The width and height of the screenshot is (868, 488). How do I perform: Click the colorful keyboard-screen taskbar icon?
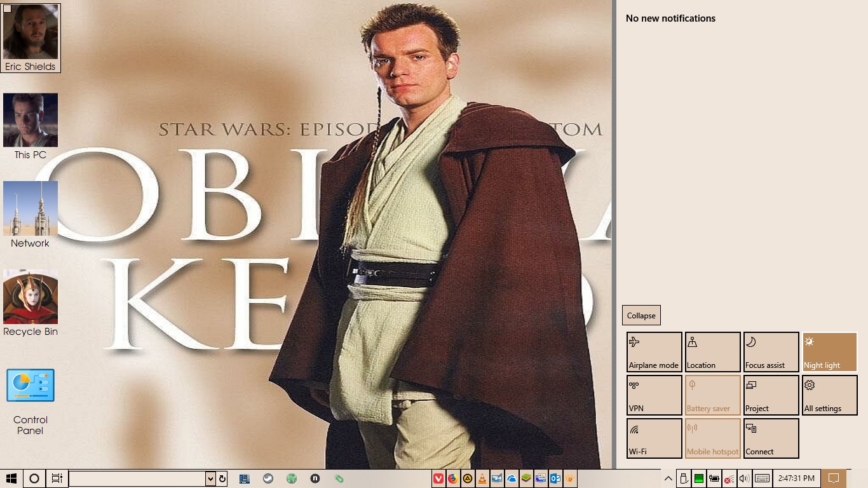pyautogui.click(x=541, y=478)
